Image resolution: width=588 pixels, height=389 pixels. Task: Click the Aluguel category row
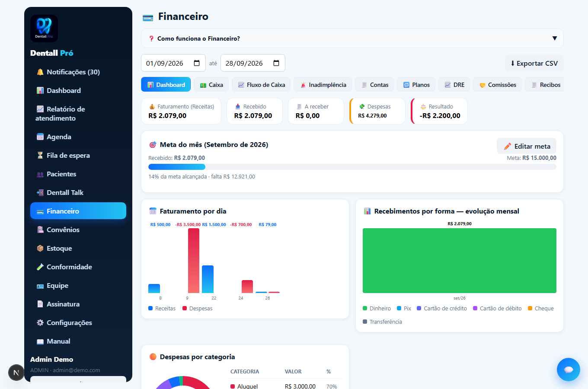(285, 386)
